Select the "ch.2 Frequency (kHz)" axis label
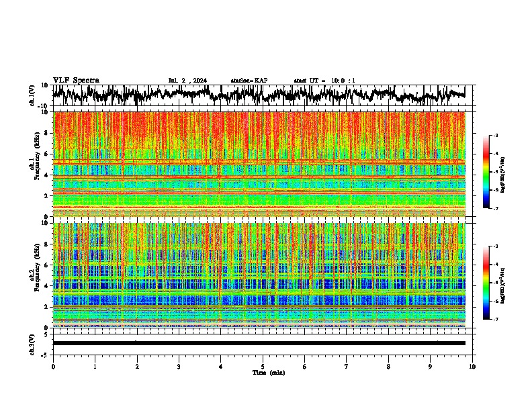 tap(34, 267)
